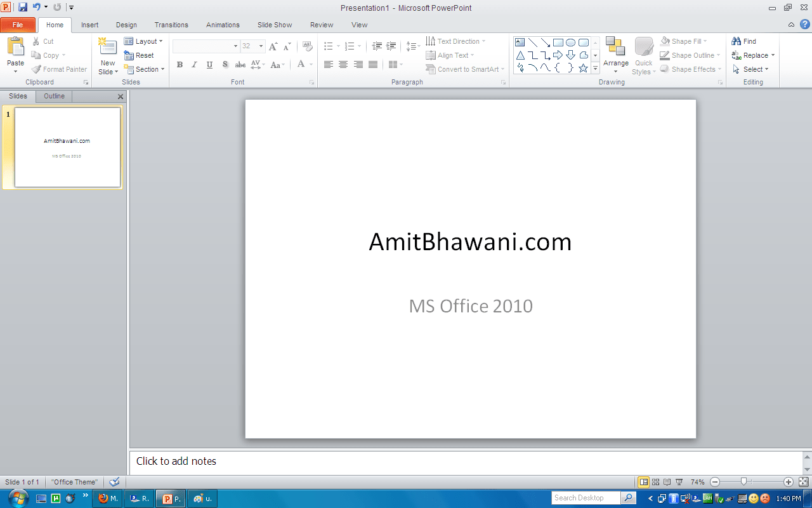Open Windows Start button

(x=17, y=498)
